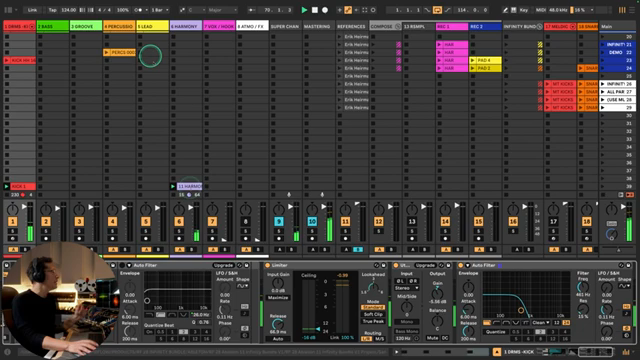Click the Limiter Maximize button
640x360 pixels.
(x=278, y=298)
